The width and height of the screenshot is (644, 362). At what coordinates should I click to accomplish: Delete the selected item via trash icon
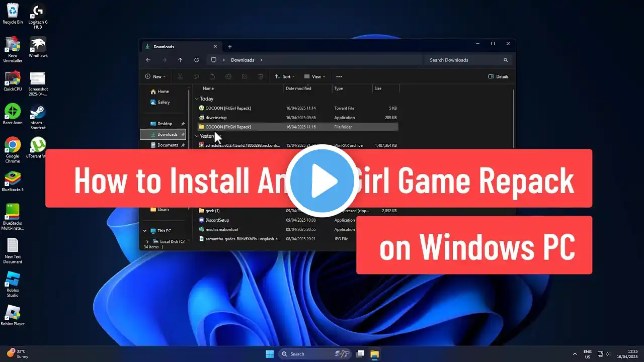coord(261,76)
